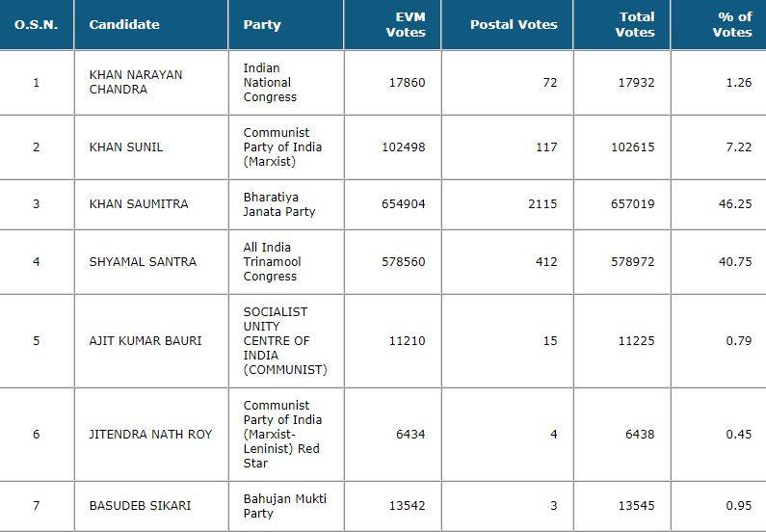
Task: Click candidate KHAN SAUMITRA
Action: pyautogui.click(x=138, y=204)
